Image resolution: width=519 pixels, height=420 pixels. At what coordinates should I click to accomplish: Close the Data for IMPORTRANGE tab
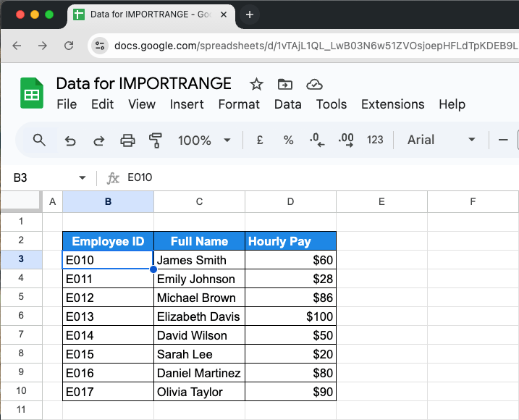point(224,14)
